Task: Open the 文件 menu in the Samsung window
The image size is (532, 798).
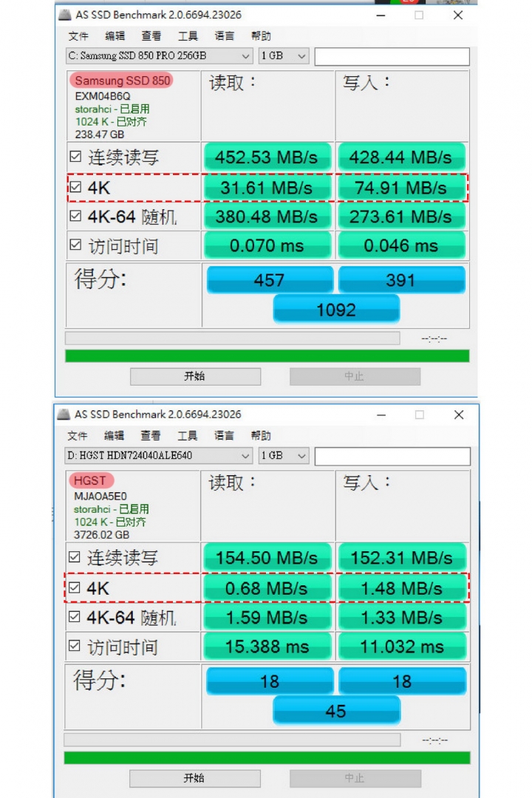Action: [x=78, y=35]
